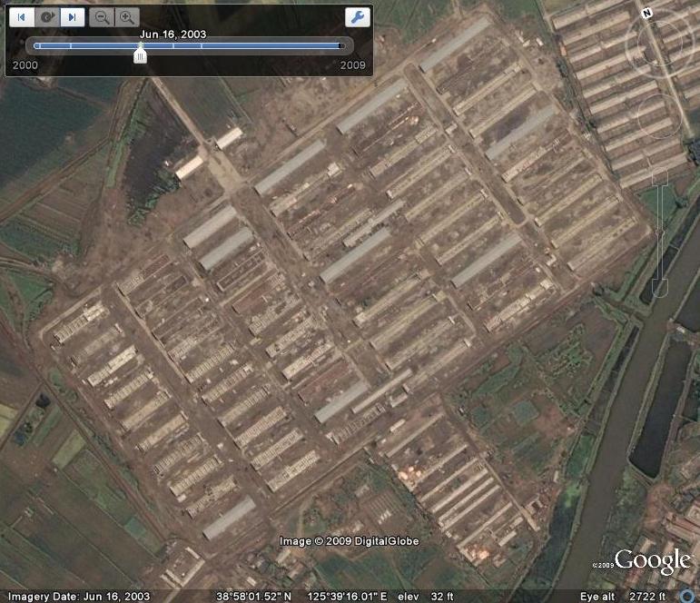
Task: Click the handle on the vertical zoom slider
Action: click(659, 232)
